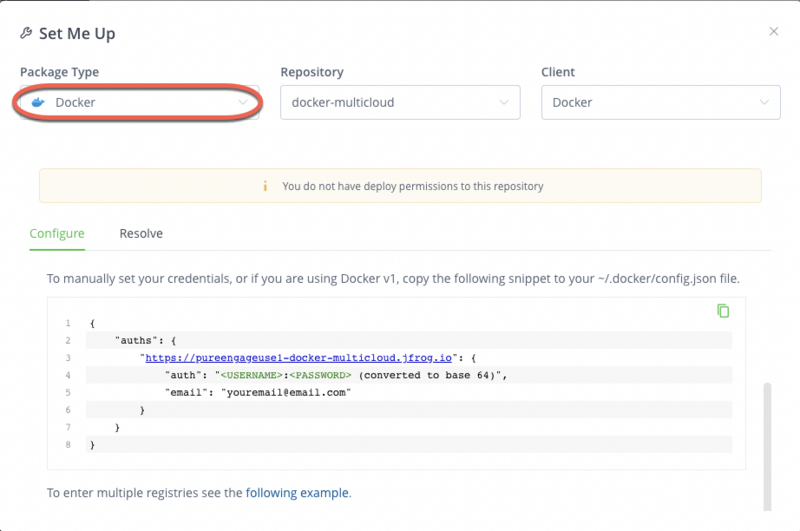Switch to the Resolve tab
This screenshot has height=531, width=800.
pos(141,234)
